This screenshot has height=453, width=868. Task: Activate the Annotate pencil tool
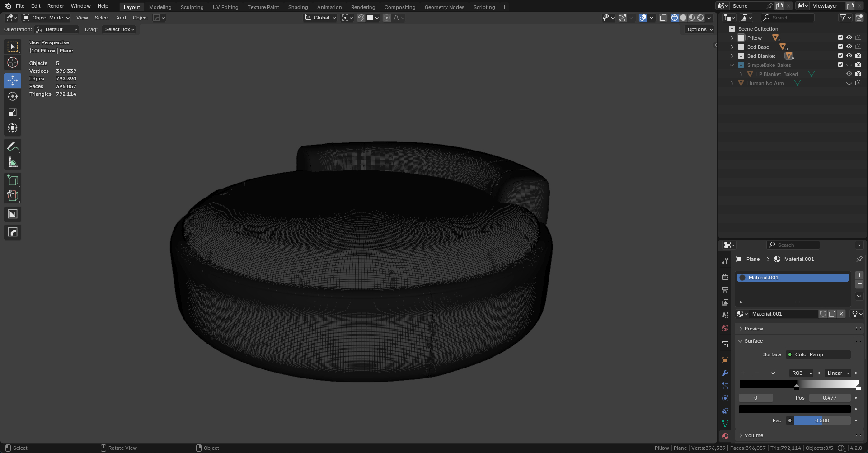pos(13,146)
